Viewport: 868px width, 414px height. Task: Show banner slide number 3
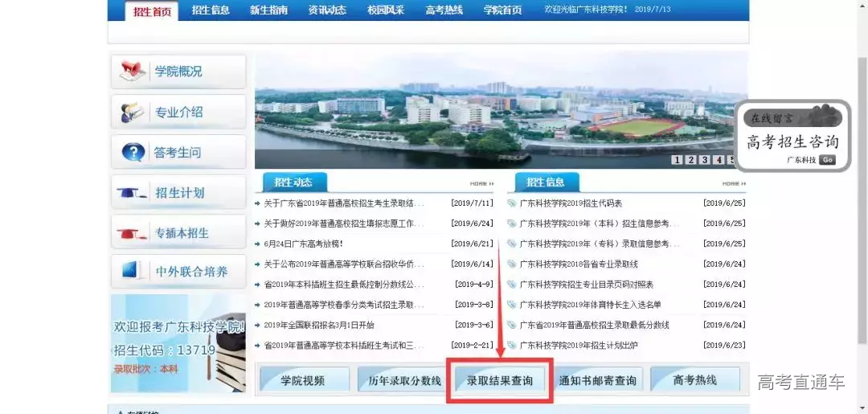704,160
